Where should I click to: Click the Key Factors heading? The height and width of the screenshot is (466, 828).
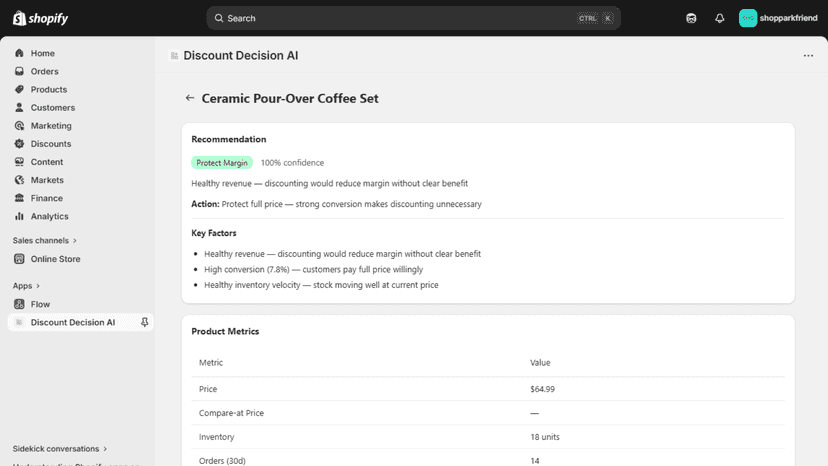click(214, 233)
